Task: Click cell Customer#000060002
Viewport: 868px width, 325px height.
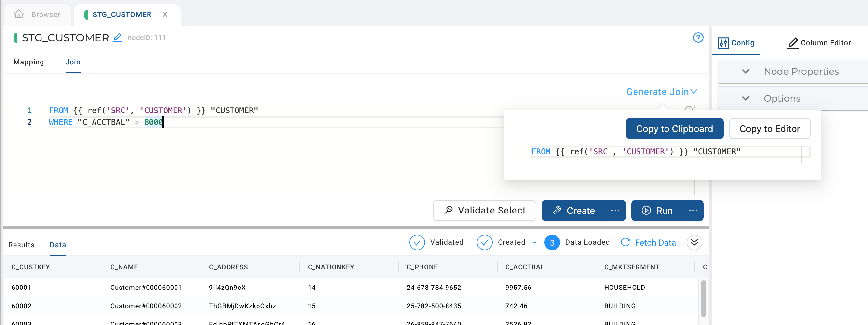Action: click(146, 306)
